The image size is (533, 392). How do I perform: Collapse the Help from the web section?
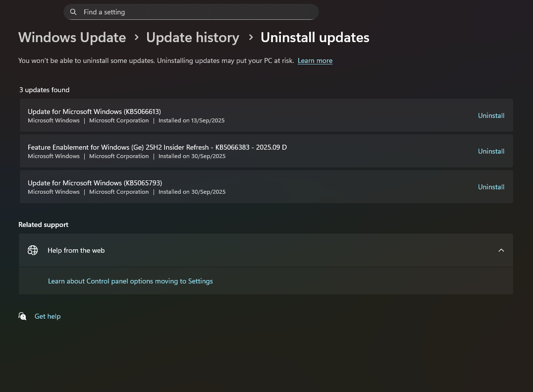pos(501,250)
